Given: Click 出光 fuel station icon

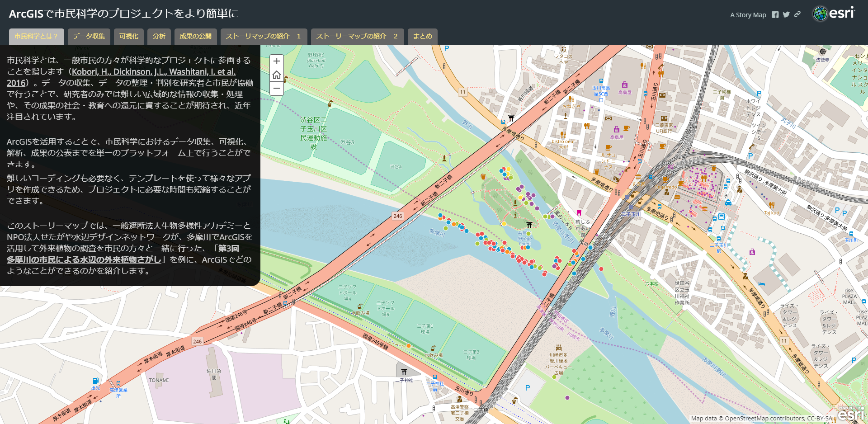Looking at the screenshot, I should point(95,381).
